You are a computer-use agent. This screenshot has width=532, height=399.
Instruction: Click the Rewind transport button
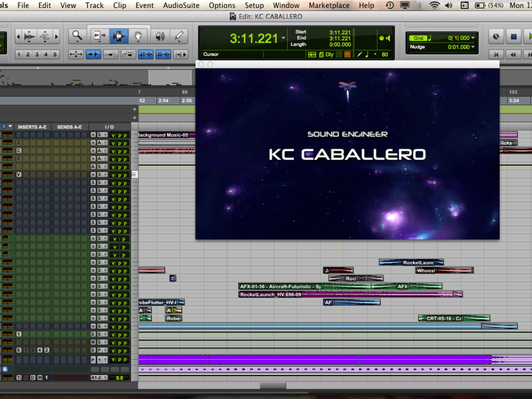click(x=513, y=54)
